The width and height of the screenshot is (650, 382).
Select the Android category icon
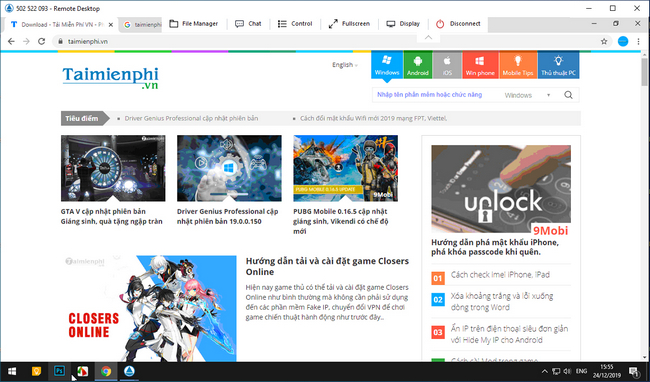pyautogui.click(x=417, y=65)
